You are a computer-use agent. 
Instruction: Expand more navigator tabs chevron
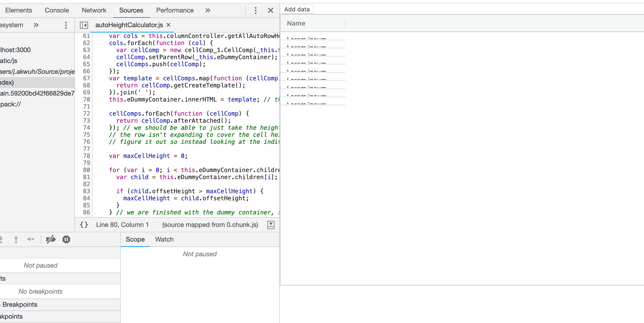pyautogui.click(x=36, y=25)
